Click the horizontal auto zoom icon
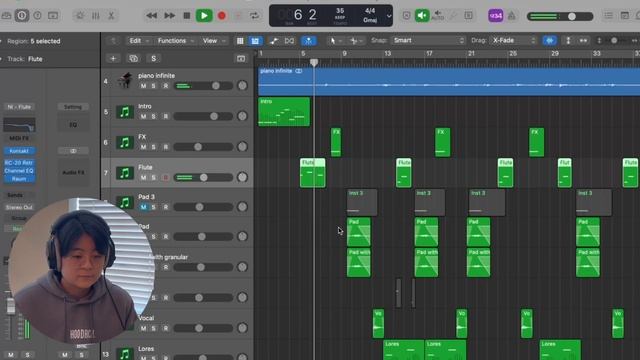 [x=583, y=40]
